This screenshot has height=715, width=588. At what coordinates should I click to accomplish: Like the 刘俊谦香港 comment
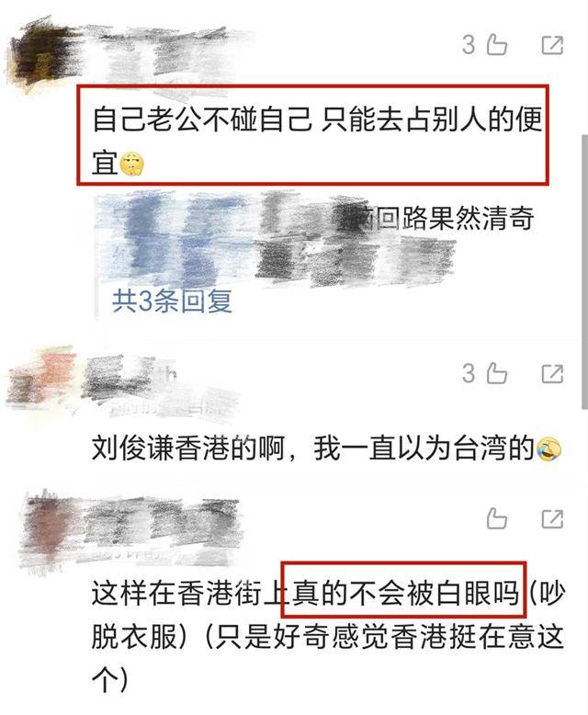[496, 373]
